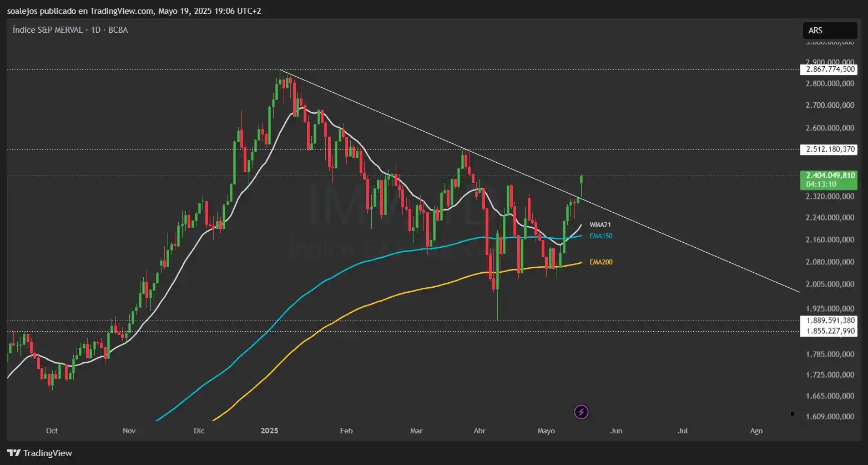Click the Oct label on the time axis
This screenshot has width=868, height=465.
(x=52, y=431)
